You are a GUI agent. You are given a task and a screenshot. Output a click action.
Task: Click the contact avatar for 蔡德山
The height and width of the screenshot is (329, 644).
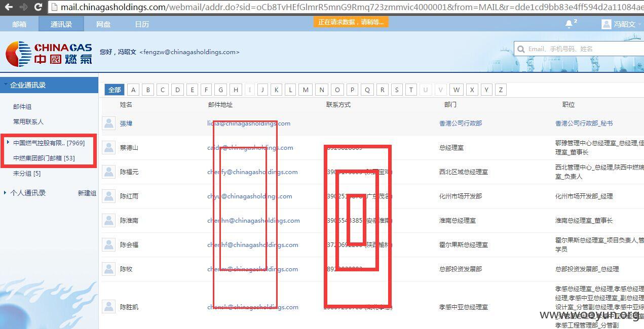(108, 148)
